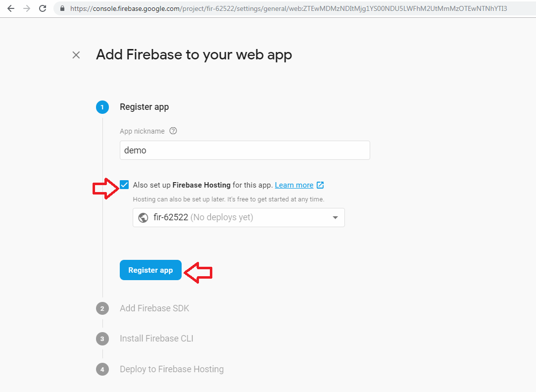
Task: Click the hosting dropdown arrow
Action: (x=335, y=217)
